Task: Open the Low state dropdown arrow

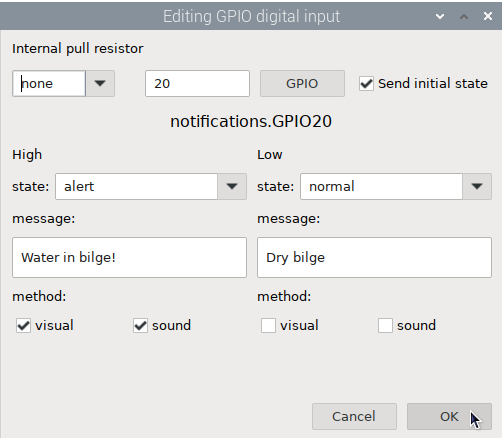Action: click(x=477, y=186)
